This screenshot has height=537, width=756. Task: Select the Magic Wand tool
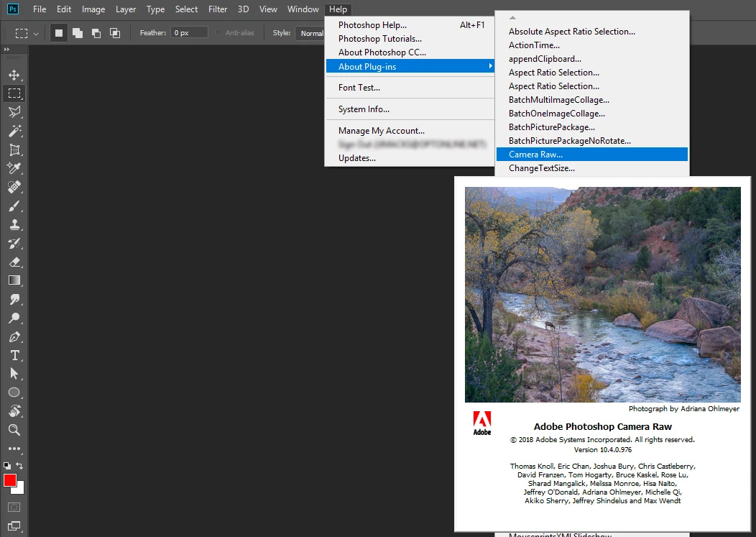point(14,131)
